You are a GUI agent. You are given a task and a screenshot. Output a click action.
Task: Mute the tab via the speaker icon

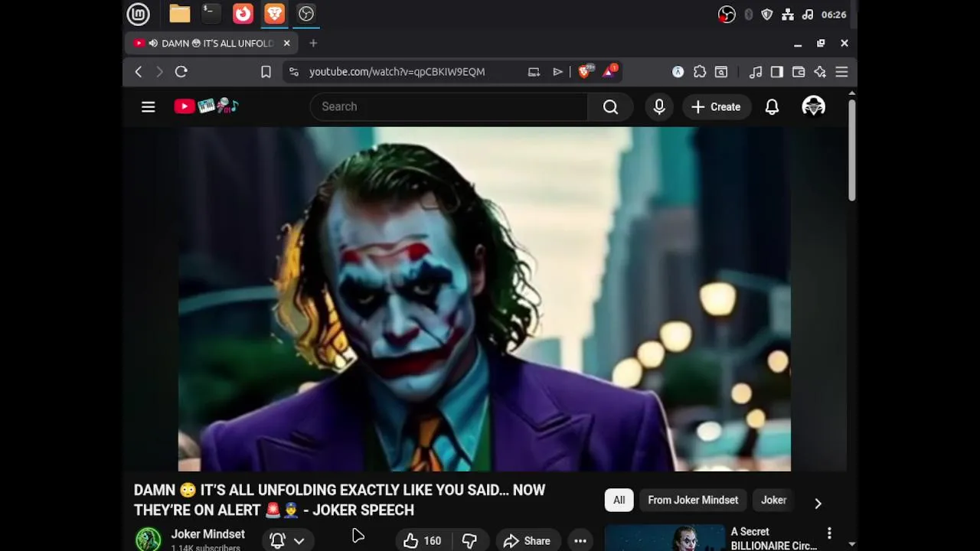pos(153,44)
